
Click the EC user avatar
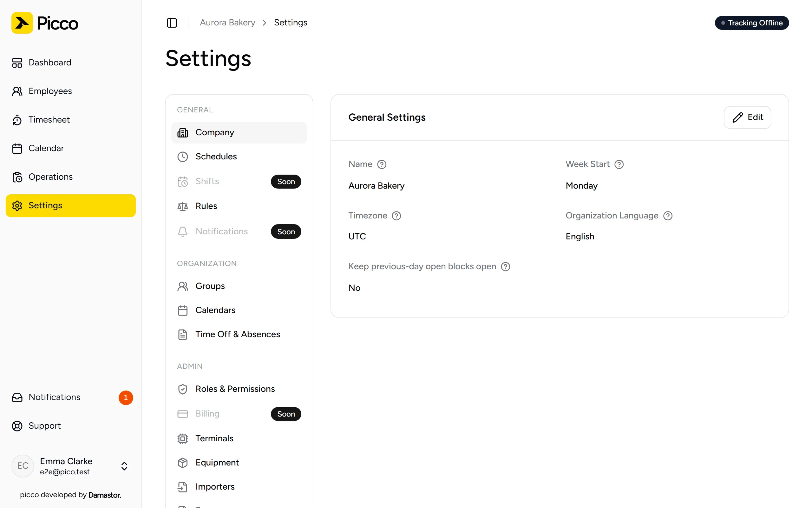pyautogui.click(x=23, y=466)
